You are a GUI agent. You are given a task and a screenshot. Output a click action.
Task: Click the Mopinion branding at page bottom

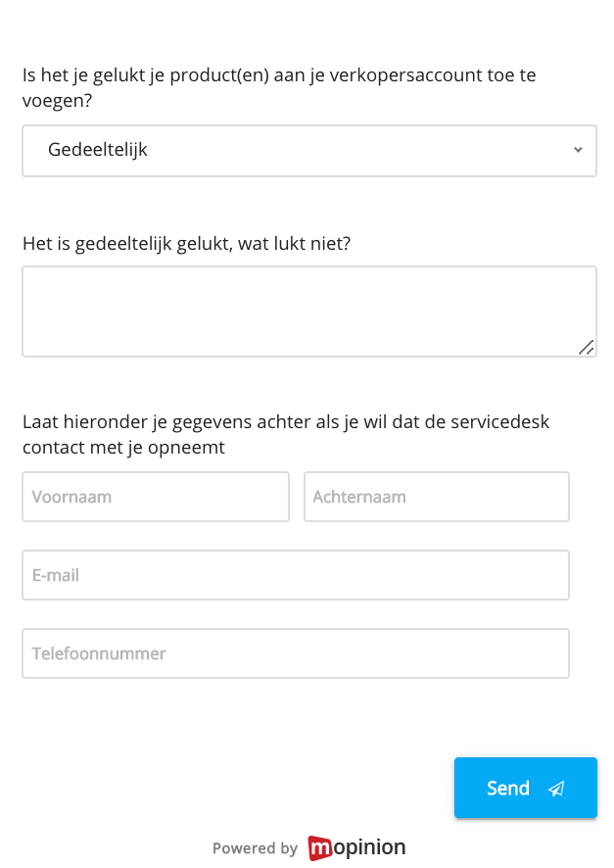[x=356, y=847]
